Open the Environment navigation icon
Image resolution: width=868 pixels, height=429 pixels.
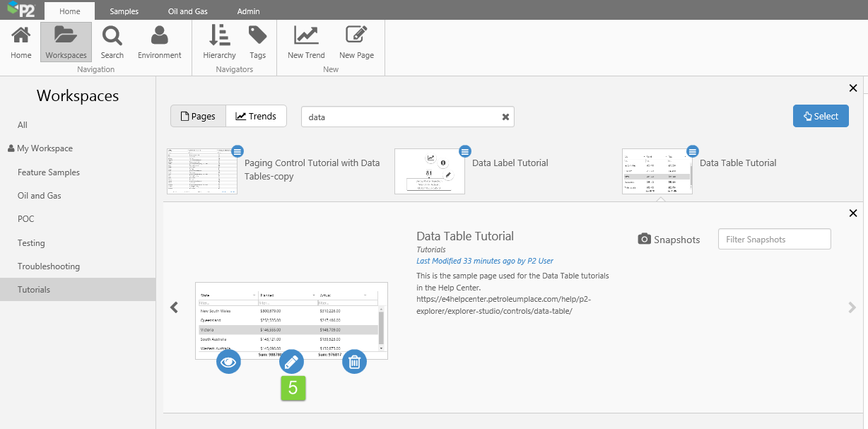[x=160, y=42]
